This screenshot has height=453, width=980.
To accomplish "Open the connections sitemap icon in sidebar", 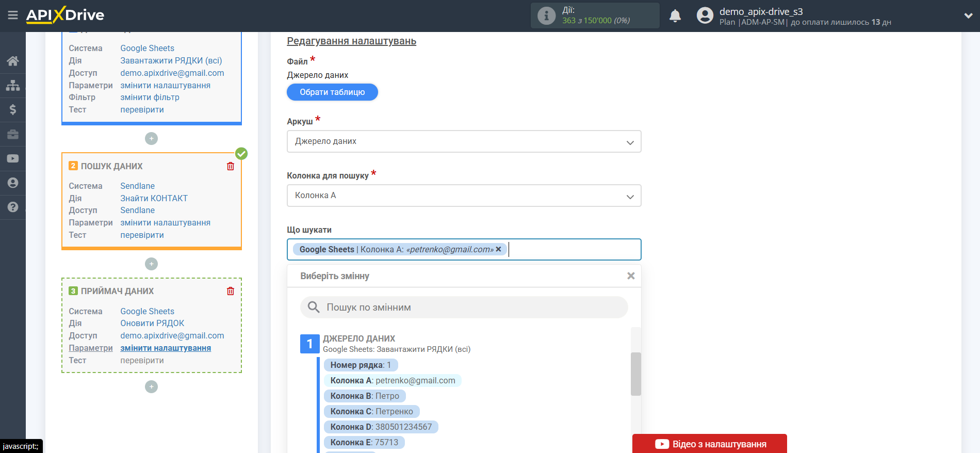I will [13, 85].
